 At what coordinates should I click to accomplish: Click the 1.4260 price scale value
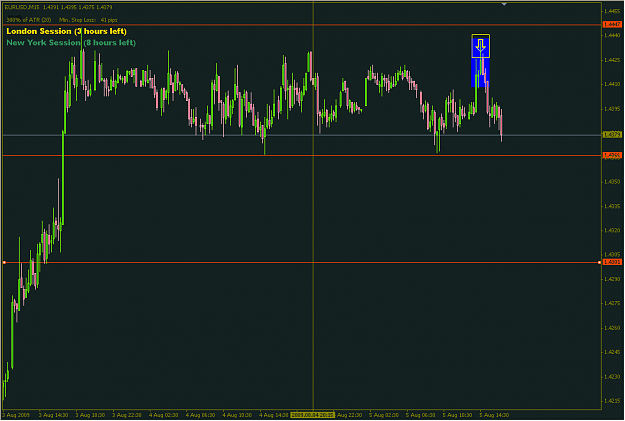[612, 328]
